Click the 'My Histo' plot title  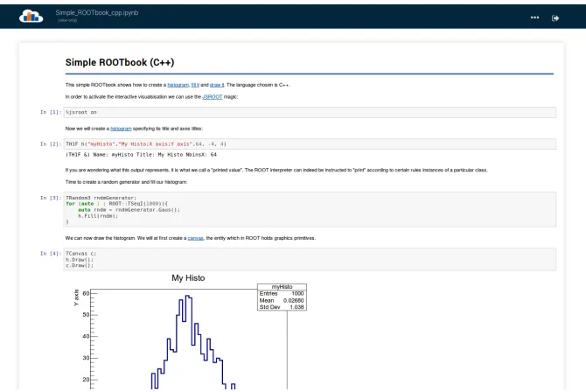coord(188,278)
